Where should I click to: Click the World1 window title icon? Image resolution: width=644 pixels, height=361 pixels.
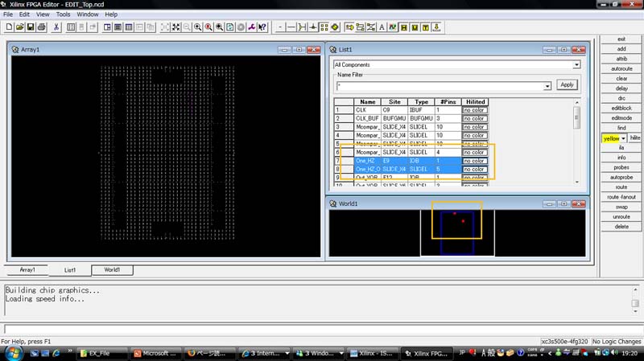click(333, 203)
